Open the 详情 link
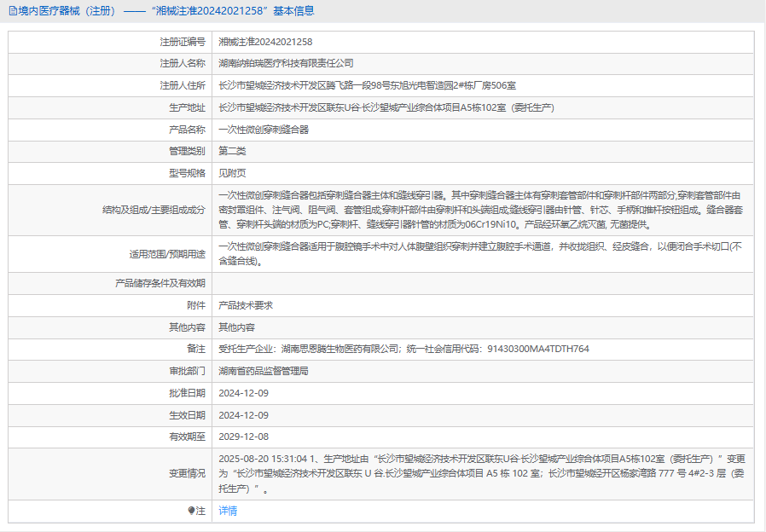The width and height of the screenshot is (766, 532). coord(228,511)
